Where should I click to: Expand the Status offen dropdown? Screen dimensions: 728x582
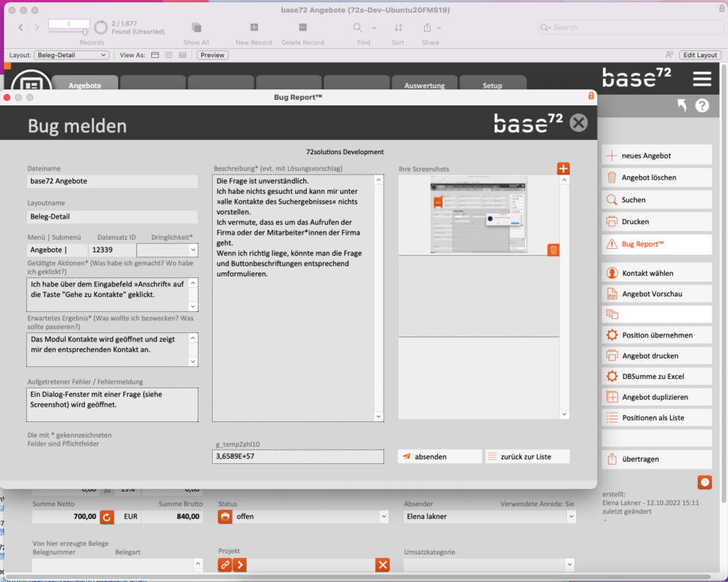point(384,517)
